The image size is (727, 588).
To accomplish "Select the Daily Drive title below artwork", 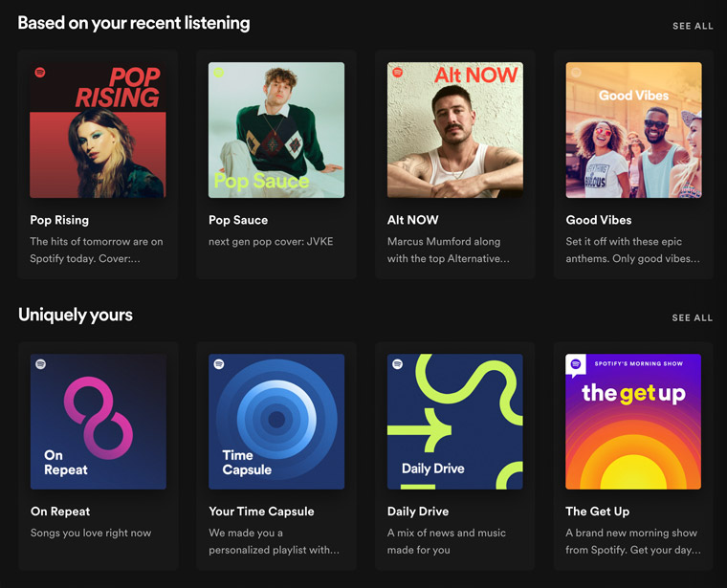I will coord(418,512).
